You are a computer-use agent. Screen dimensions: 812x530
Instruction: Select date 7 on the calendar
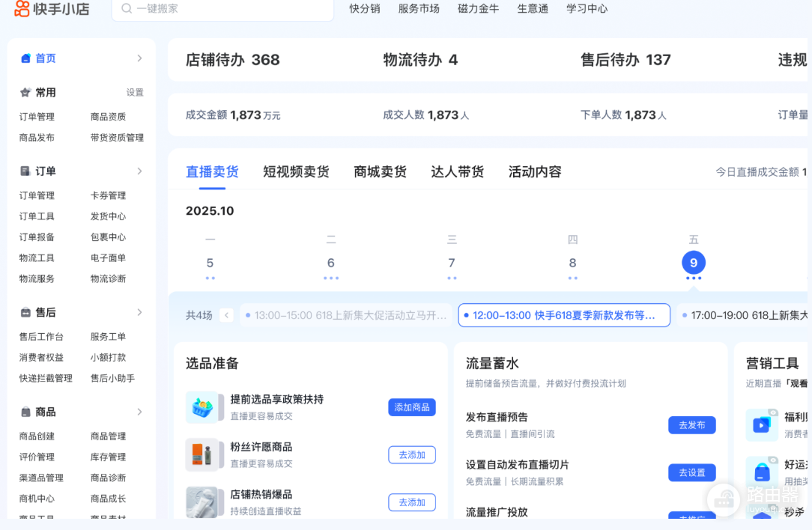click(x=452, y=263)
